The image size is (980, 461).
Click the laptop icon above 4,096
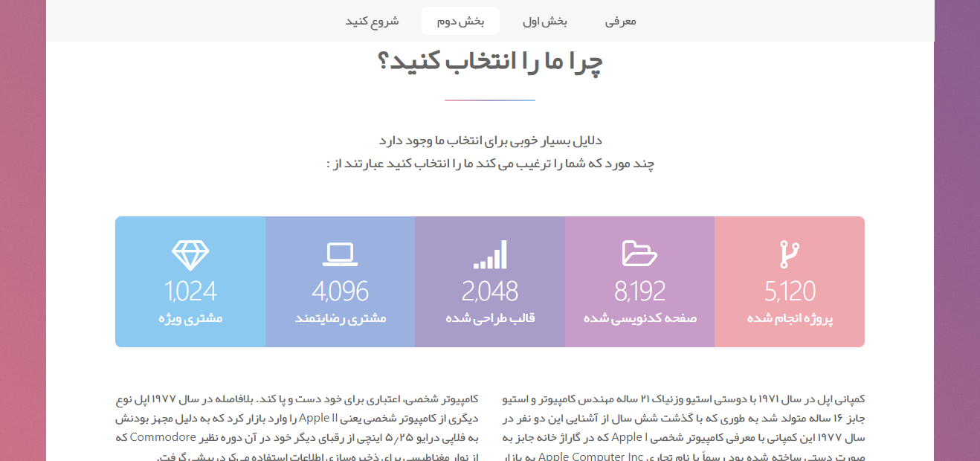[x=340, y=254]
